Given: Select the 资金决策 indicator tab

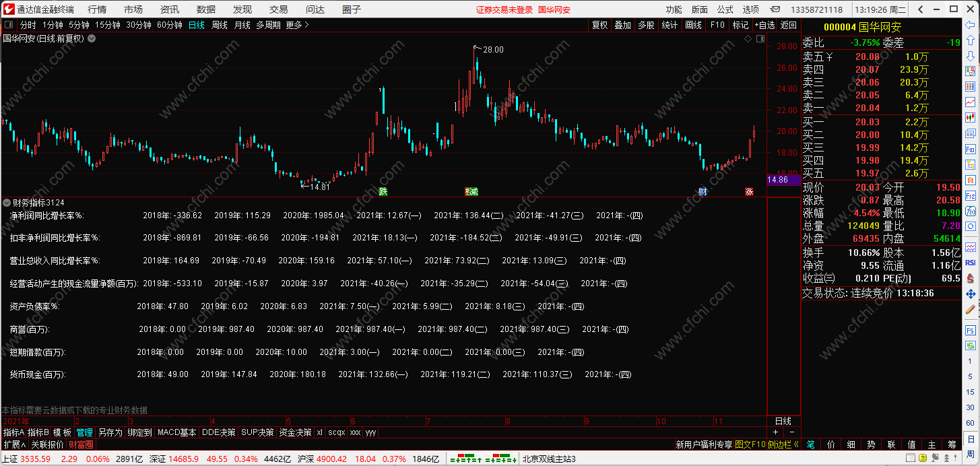Looking at the screenshot, I should coord(295,432).
